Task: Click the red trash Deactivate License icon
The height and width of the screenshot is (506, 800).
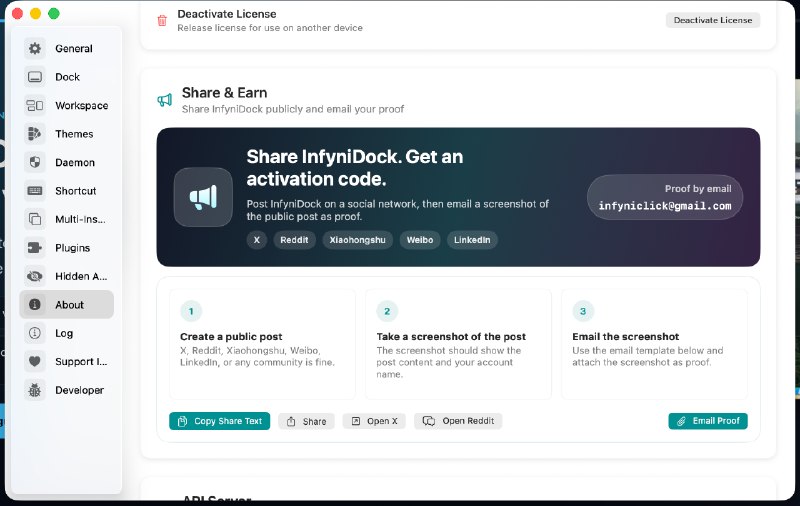Action: (x=162, y=20)
